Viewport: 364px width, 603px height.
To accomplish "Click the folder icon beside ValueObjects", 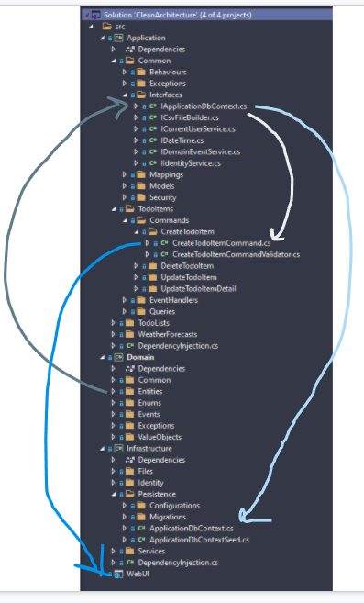I will 130,437.
